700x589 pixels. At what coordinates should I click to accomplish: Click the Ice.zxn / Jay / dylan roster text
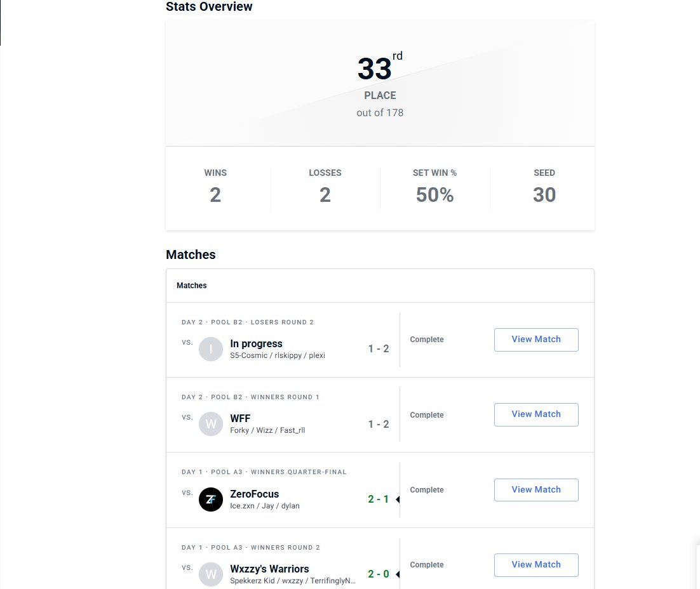click(265, 506)
